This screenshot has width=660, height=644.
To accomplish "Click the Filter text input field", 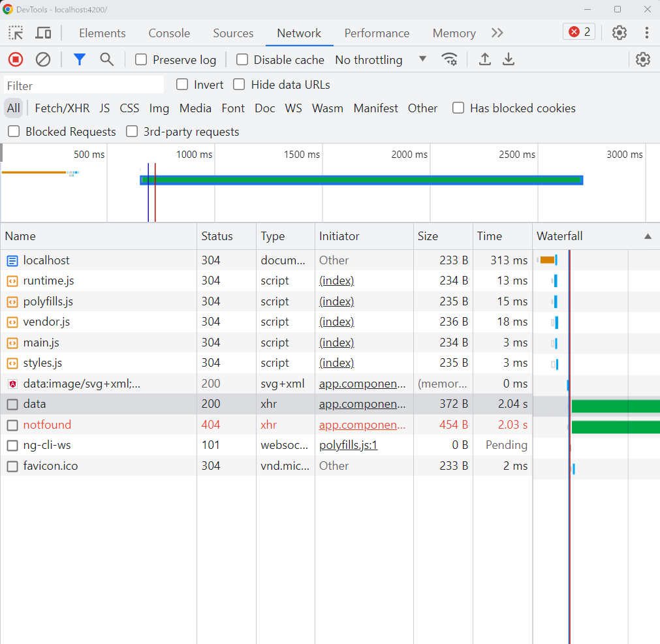I will point(84,85).
